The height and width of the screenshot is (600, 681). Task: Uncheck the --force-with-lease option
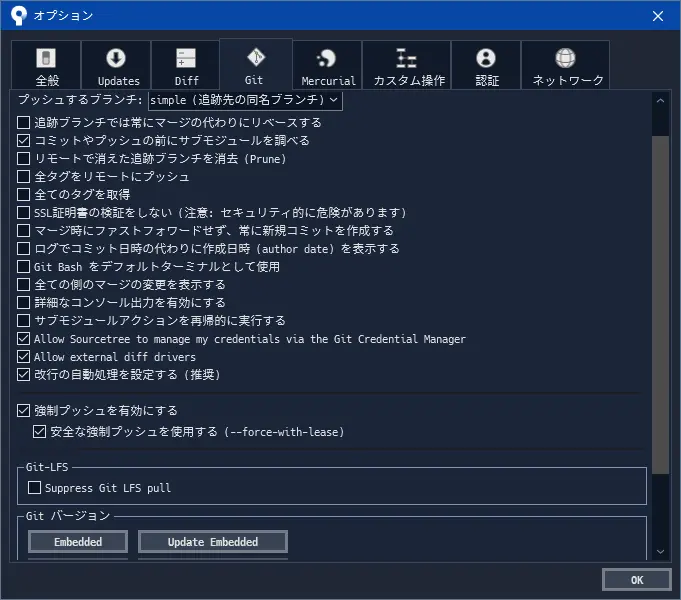pyautogui.click(x=40, y=432)
